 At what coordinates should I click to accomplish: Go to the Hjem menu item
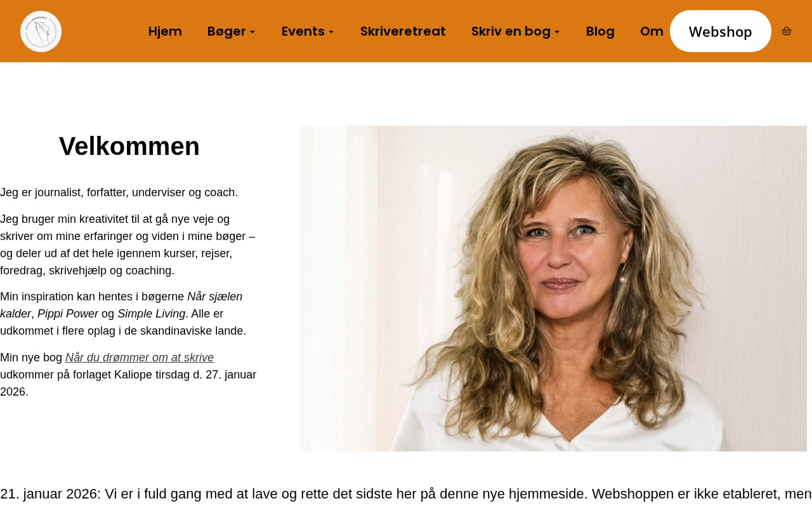click(165, 31)
